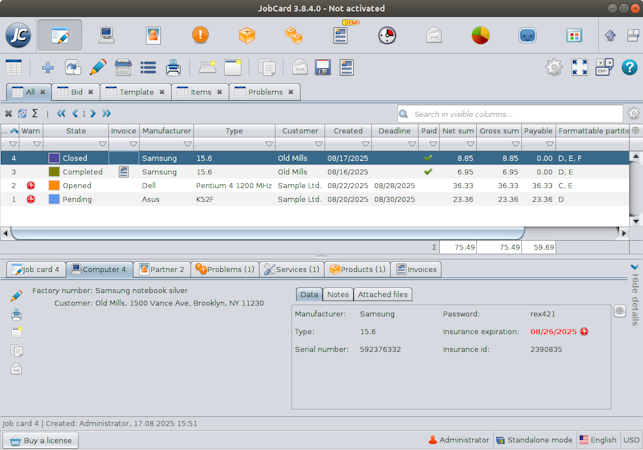Click Buy a license button
The height and width of the screenshot is (450, 643).
pyautogui.click(x=41, y=440)
